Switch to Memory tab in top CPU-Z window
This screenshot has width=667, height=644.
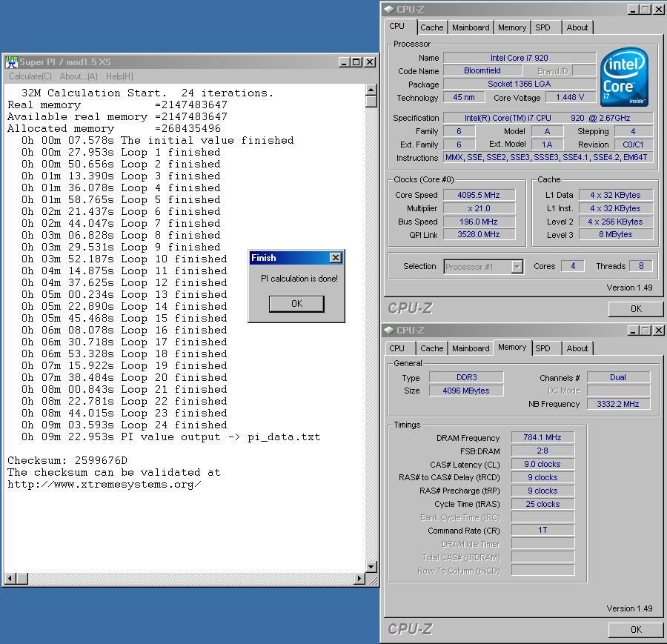[x=512, y=27]
